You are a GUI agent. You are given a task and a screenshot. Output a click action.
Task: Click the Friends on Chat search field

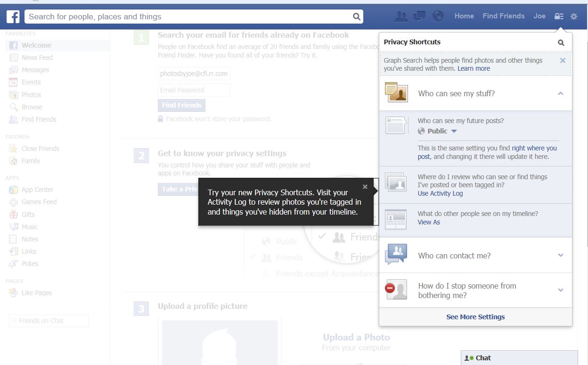point(49,321)
